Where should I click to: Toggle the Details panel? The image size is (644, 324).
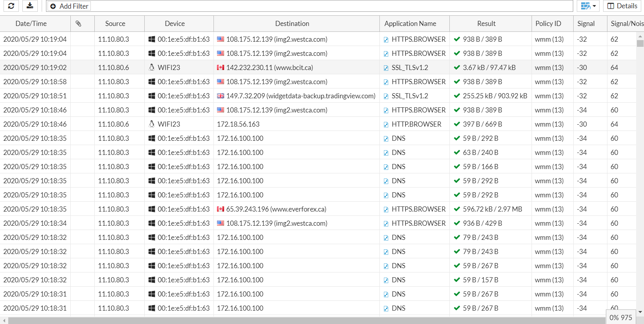tap(622, 6)
